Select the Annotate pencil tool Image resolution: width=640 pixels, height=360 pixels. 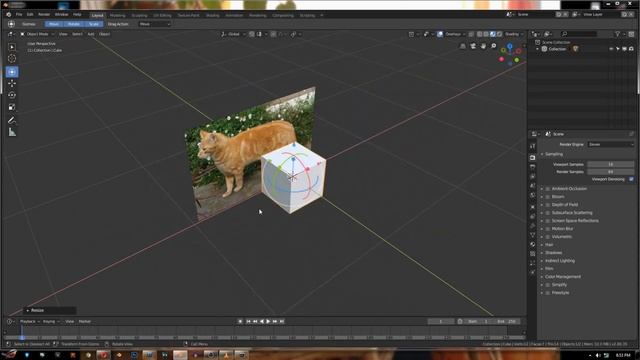coord(12,120)
